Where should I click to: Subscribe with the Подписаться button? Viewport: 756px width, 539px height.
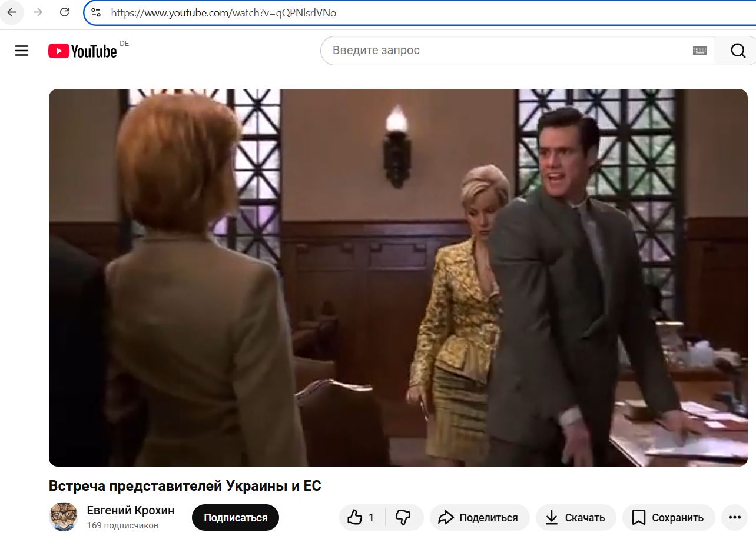click(x=235, y=518)
